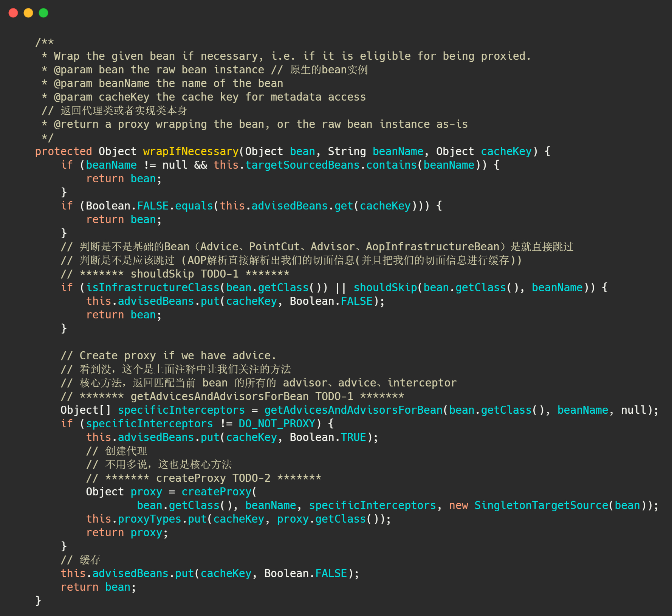
Task: Click the '核心方法，返回匹配当前 bean' comment line
Action: pos(259,383)
